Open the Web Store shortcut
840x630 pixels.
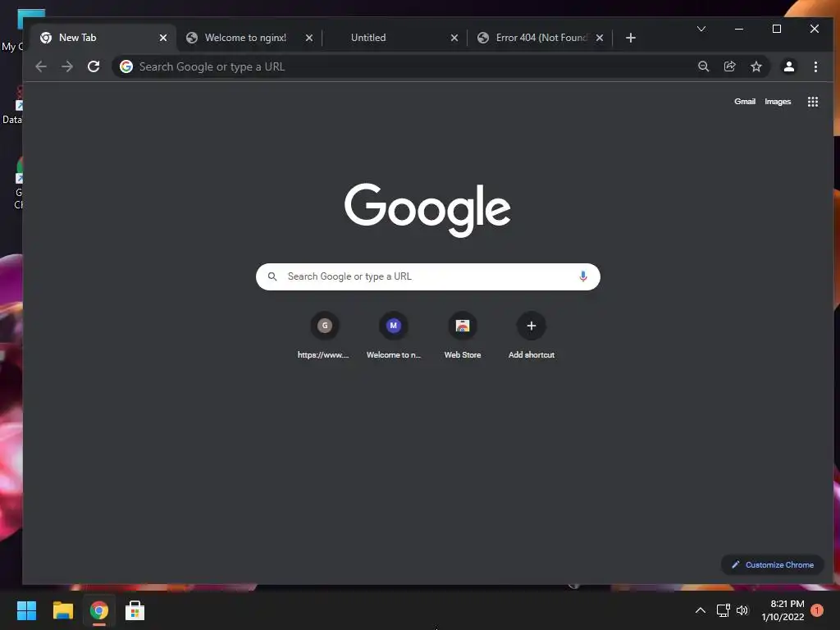(x=463, y=336)
